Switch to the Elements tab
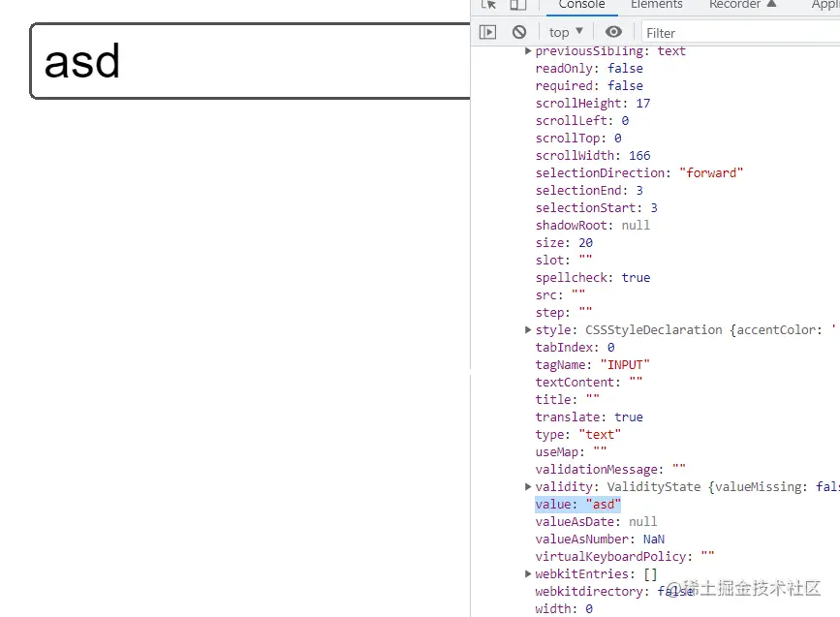The width and height of the screenshot is (840, 617). point(656,5)
